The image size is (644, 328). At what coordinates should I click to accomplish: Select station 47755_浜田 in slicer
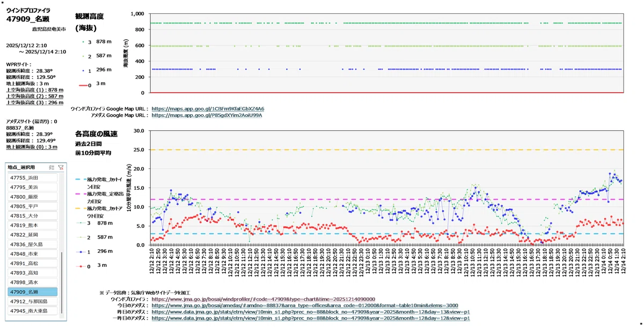coord(33,177)
